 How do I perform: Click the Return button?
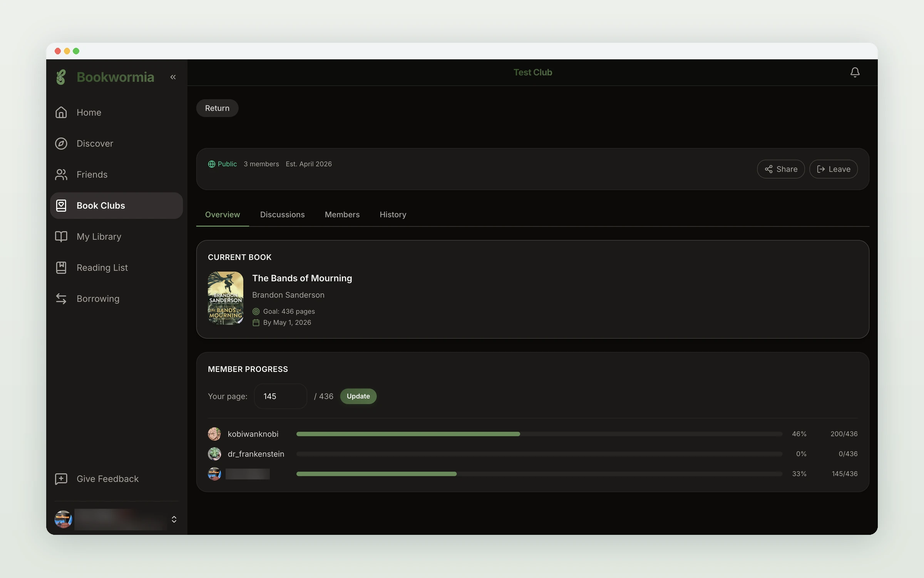tap(217, 108)
